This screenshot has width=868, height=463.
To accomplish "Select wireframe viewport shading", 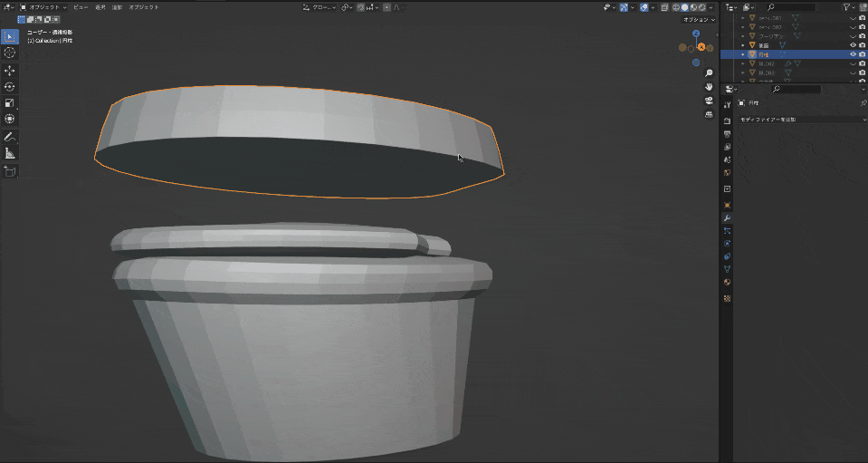I will pos(676,7).
